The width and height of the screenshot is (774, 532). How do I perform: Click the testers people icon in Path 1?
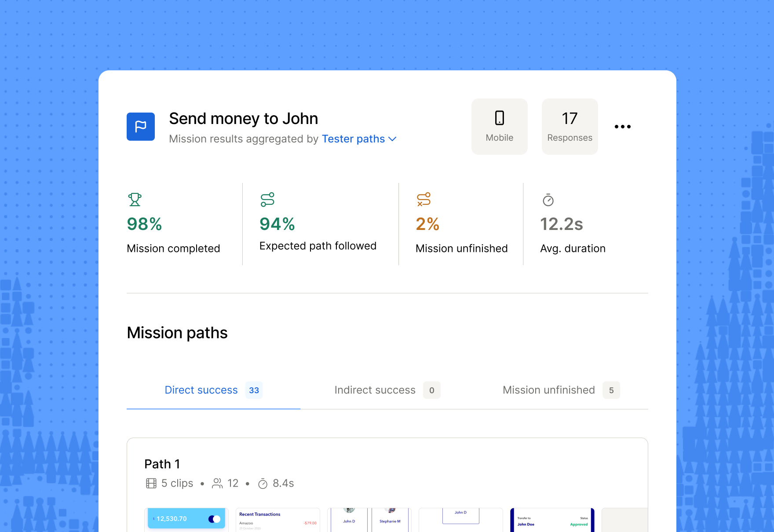coord(217,484)
